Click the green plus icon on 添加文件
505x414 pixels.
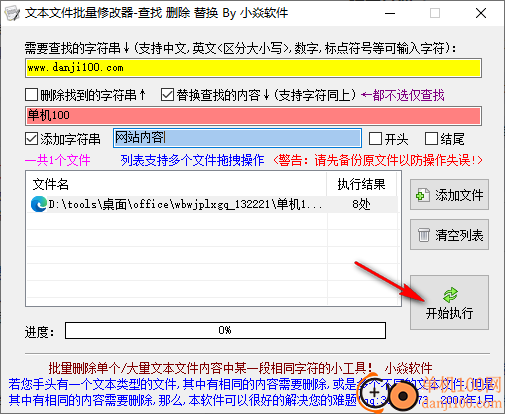[x=422, y=195]
